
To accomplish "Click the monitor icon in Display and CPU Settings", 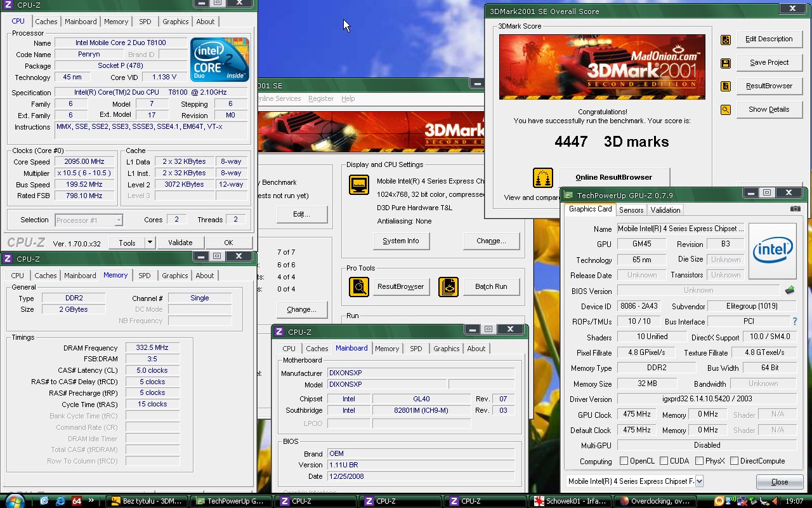I will 359,185.
